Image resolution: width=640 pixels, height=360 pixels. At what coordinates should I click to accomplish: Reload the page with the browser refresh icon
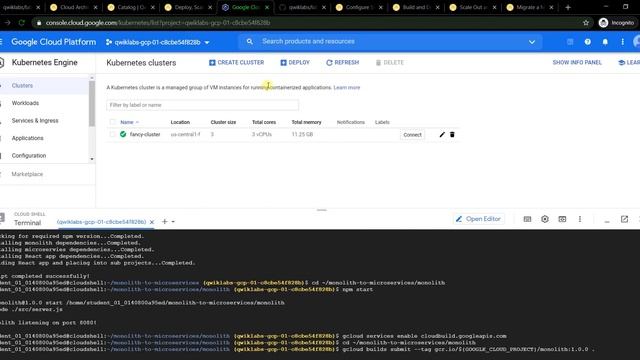coord(22,23)
